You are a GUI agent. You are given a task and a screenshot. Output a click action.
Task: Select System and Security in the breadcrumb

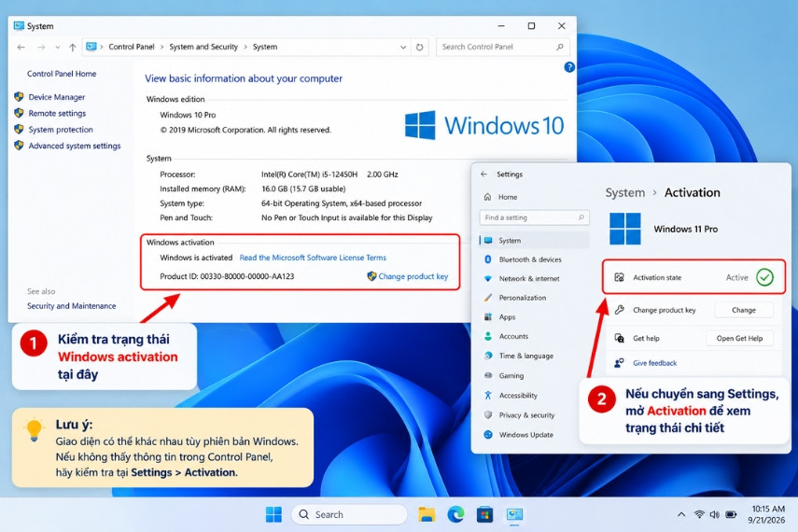click(203, 47)
